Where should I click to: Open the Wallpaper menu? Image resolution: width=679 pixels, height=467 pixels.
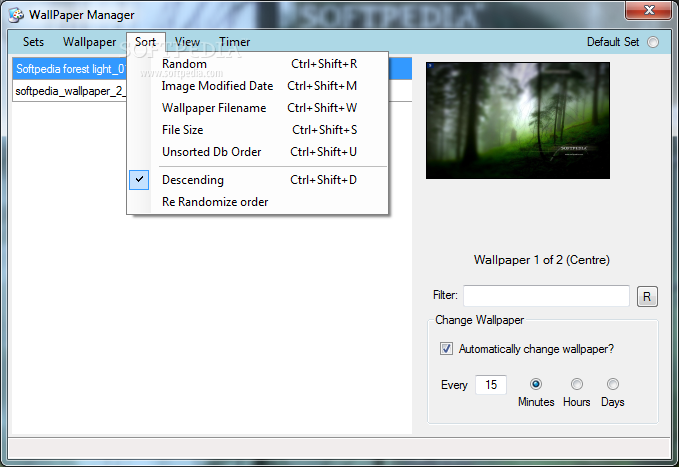click(x=90, y=42)
